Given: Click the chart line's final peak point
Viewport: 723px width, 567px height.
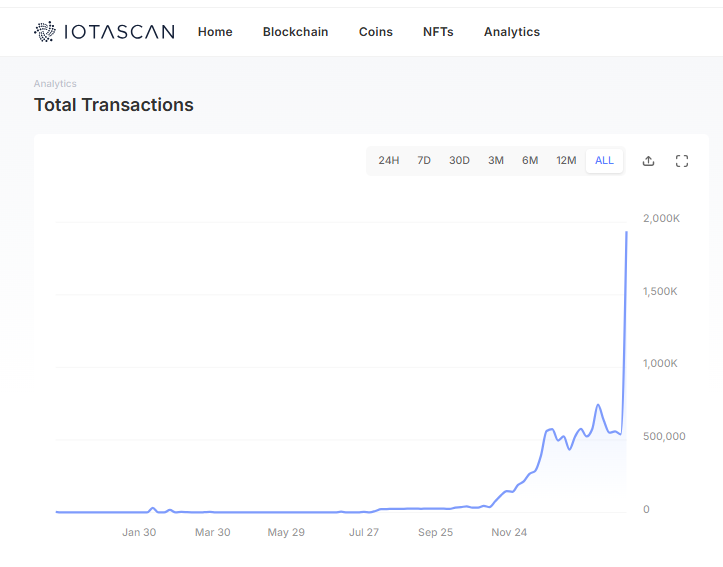Looking at the screenshot, I should click(626, 232).
